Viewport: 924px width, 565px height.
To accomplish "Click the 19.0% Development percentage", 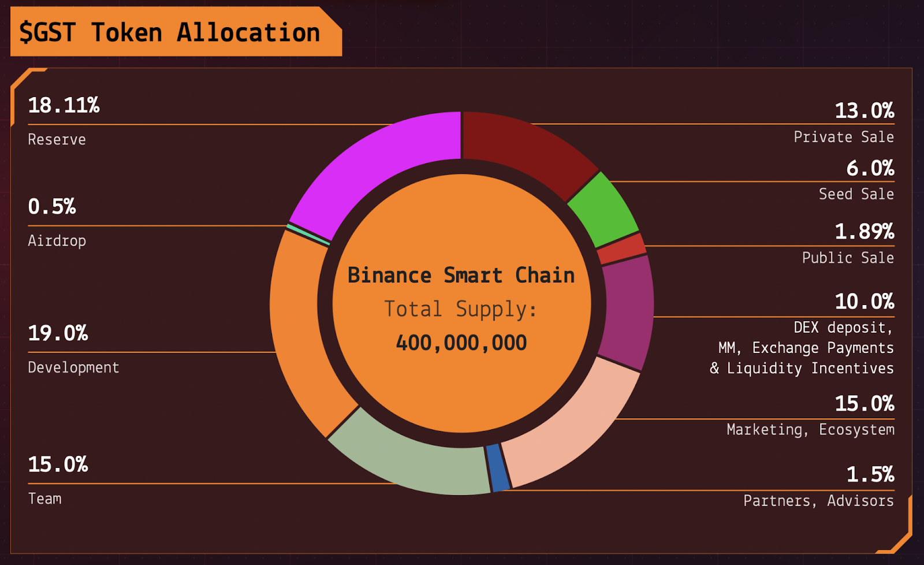I will tap(58, 333).
